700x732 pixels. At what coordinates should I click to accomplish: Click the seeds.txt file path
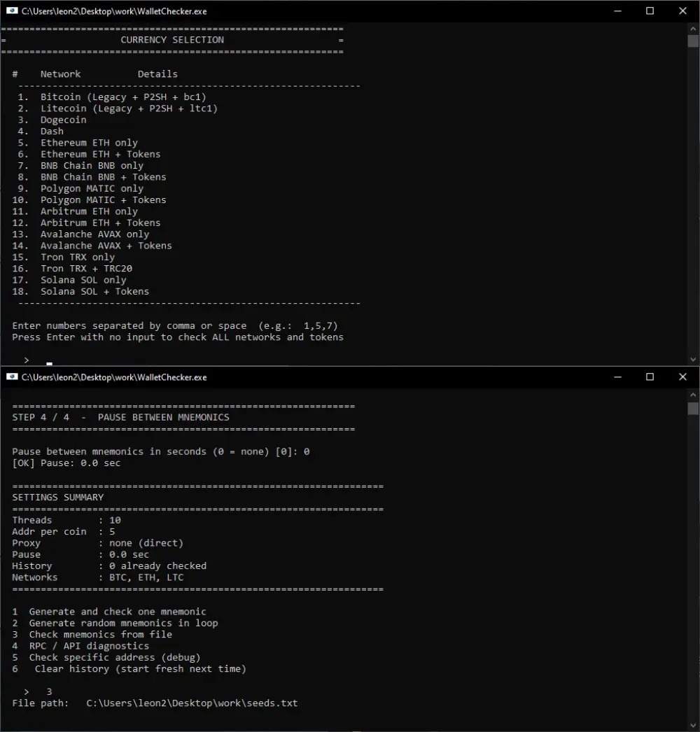pos(192,703)
